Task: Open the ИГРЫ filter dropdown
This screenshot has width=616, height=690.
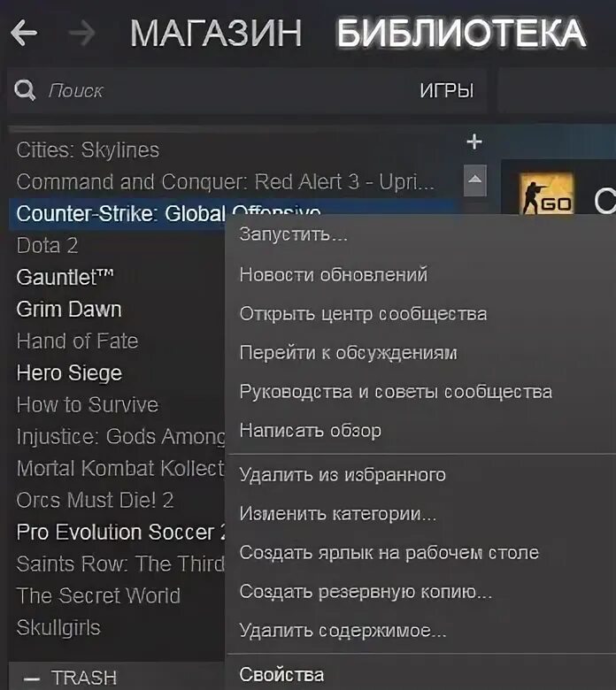Action: coord(446,90)
